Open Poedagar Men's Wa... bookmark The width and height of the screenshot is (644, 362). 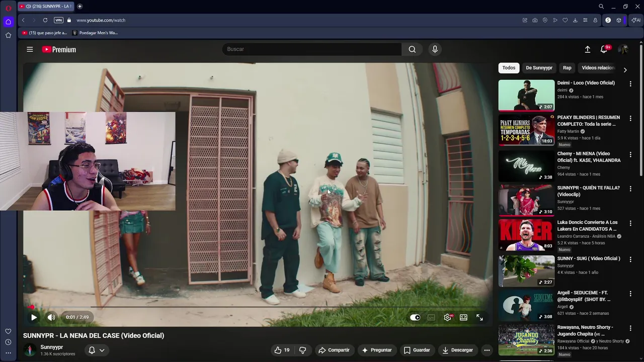pos(95,33)
